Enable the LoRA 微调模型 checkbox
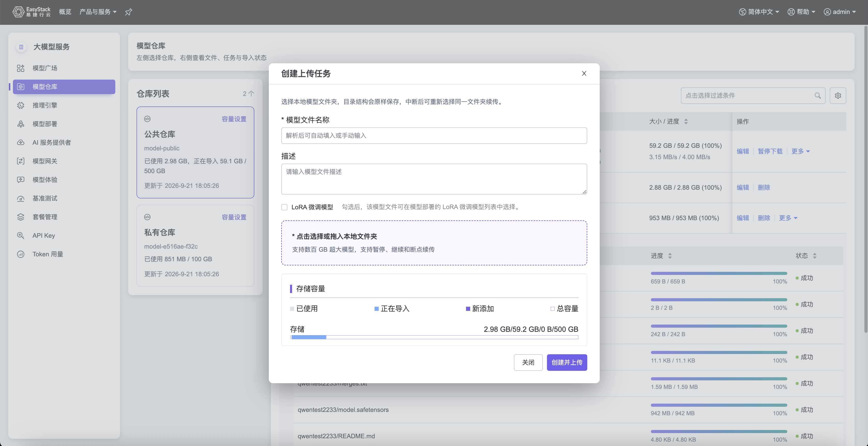 [284, 207]
